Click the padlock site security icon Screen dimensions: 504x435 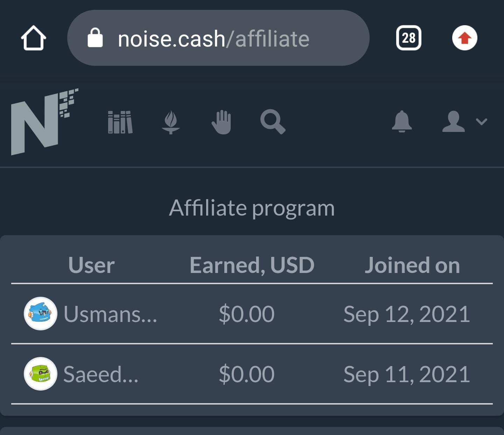click(x=95, y=38)
